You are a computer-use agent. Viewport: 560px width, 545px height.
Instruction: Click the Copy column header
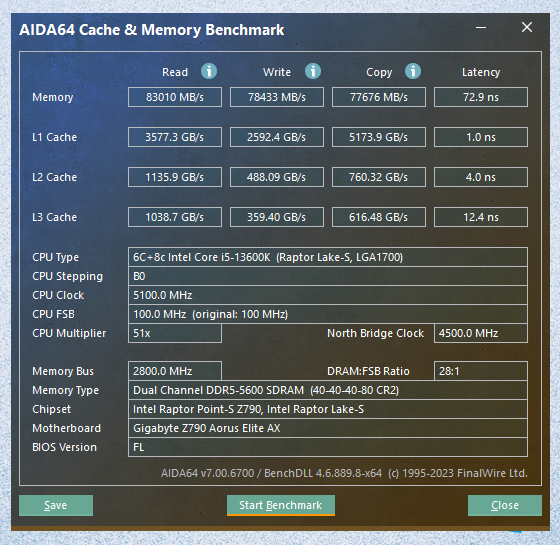[379, 72]
